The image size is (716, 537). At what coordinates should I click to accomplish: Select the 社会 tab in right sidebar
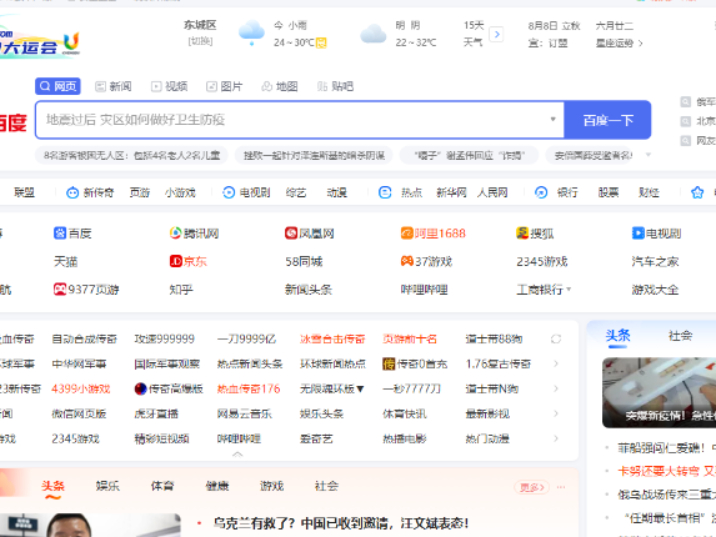[x=680, y=336]
